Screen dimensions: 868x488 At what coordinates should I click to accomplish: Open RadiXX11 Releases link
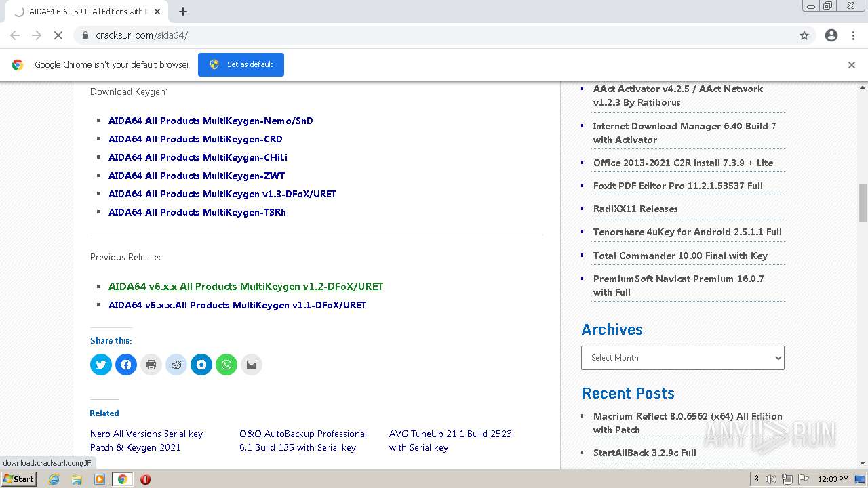click(x=635, y=209)
